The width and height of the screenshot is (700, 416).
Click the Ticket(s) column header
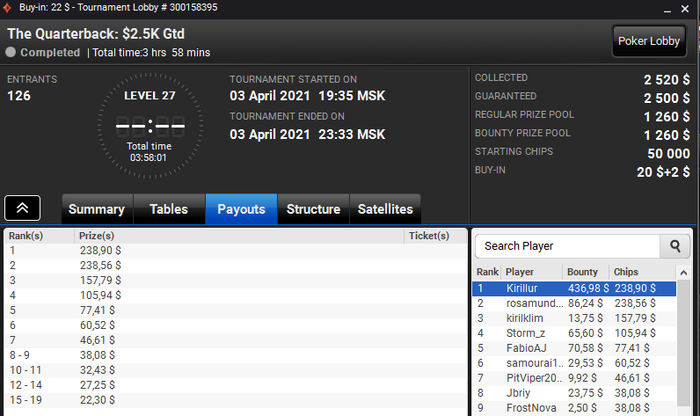click(435, 236)
